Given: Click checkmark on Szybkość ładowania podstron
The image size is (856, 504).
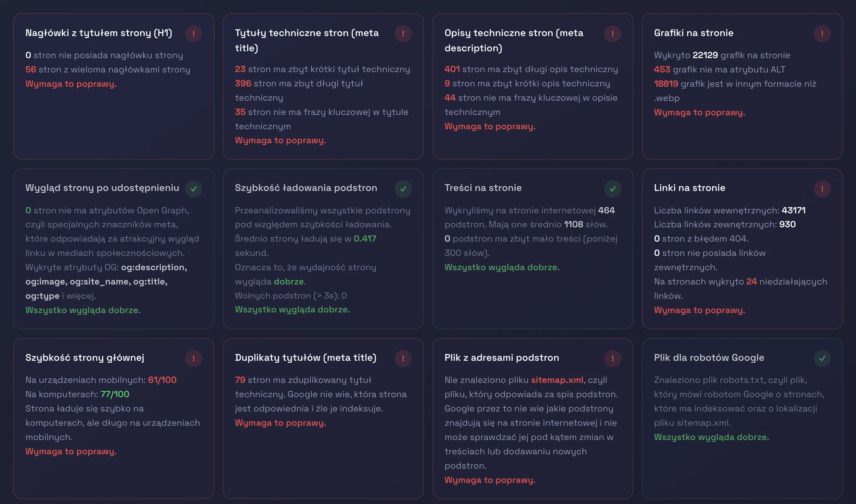Looking at the screenshot, I should [x=403, y=189].
